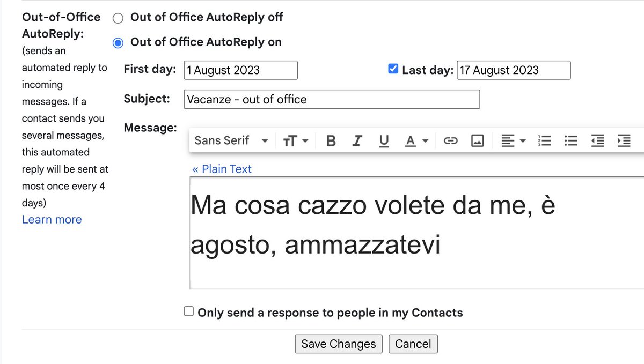Click inside the message body text
644x364 pixels.
416,233
